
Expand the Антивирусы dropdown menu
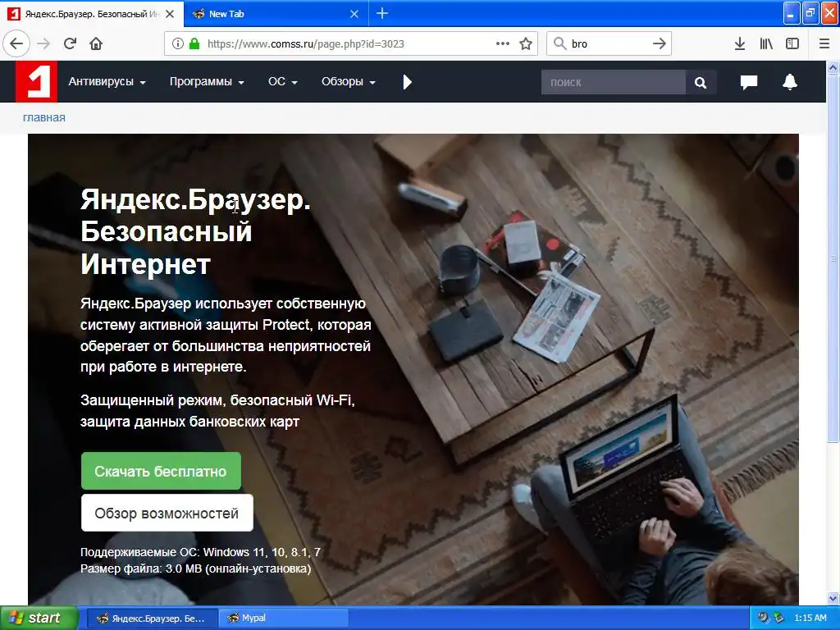[107, 81]
